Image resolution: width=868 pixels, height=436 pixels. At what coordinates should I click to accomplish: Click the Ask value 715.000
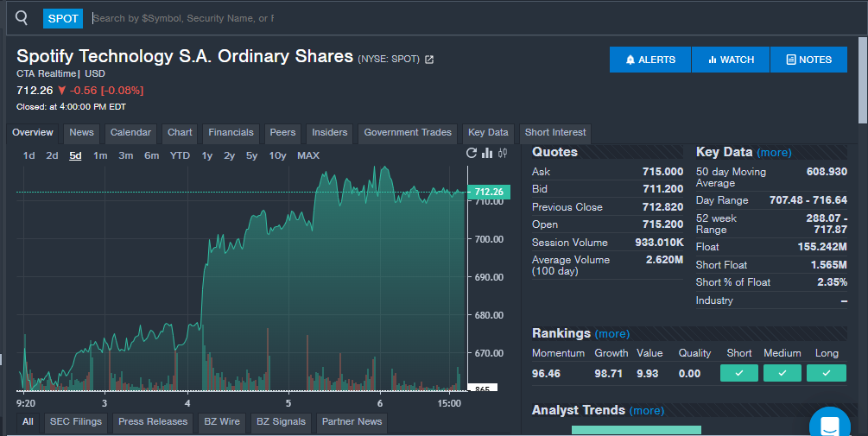pyautogui.click(x=662, y=172)
